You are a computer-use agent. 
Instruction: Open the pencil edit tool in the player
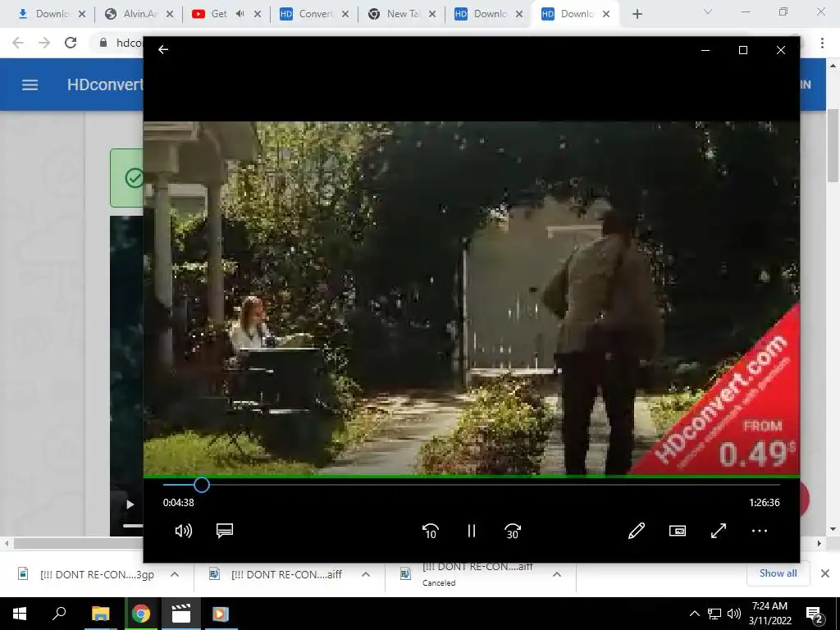(637, 531)
